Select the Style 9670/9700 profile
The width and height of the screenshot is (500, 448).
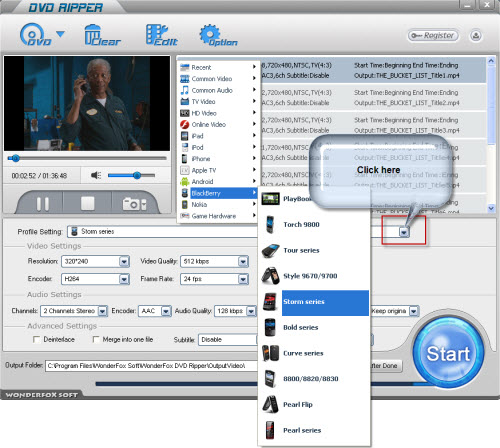tap(314, 276)
